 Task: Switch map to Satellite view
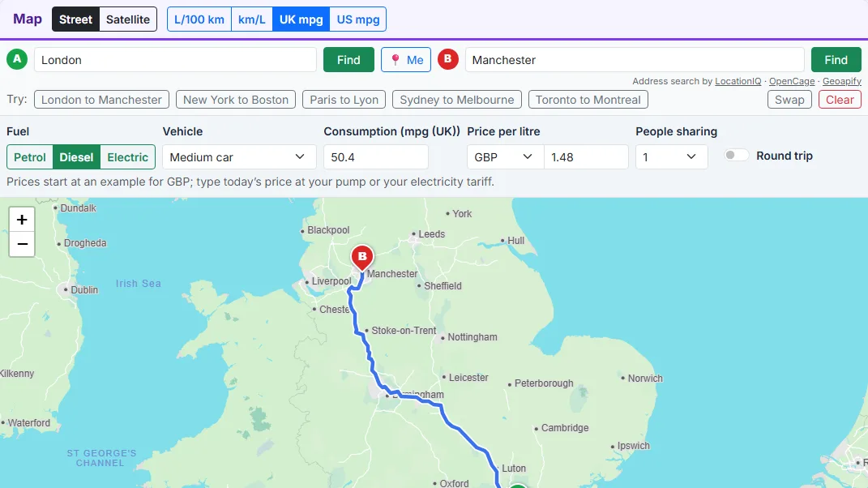128,19
